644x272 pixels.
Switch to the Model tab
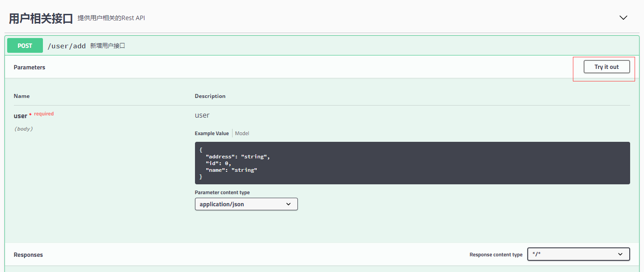[x=242, y=133]
